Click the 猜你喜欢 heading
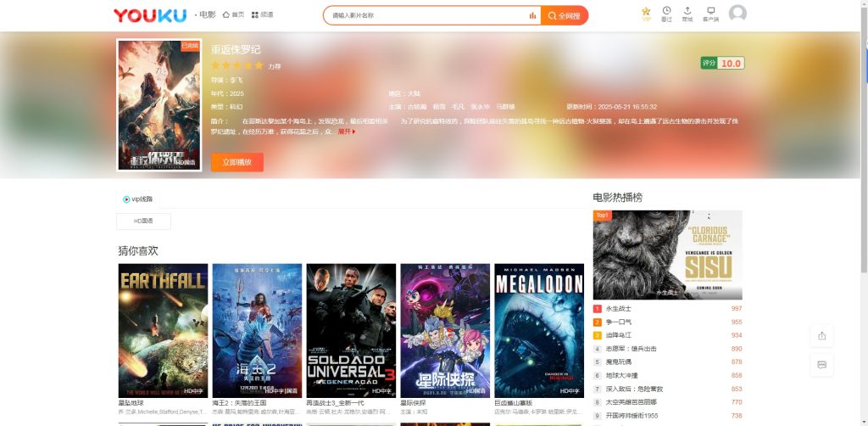Screen dimensions: 868x426 138,251
